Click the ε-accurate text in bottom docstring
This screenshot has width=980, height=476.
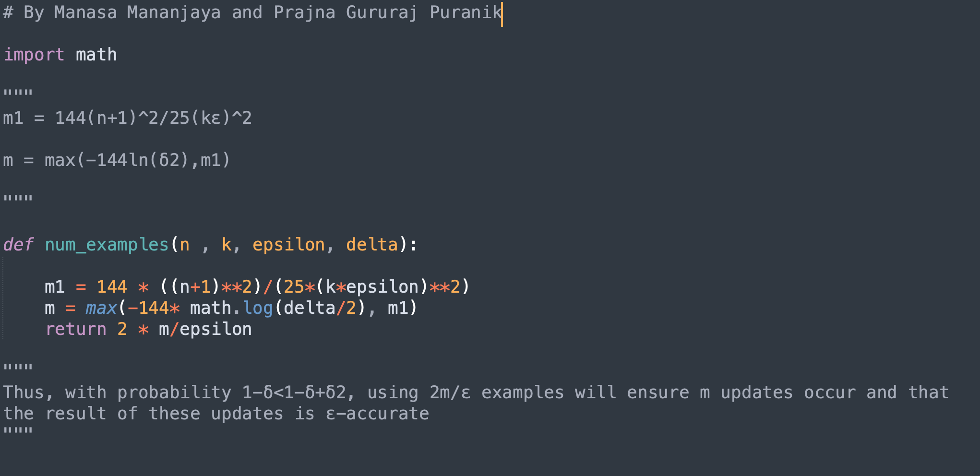[377, 414]
